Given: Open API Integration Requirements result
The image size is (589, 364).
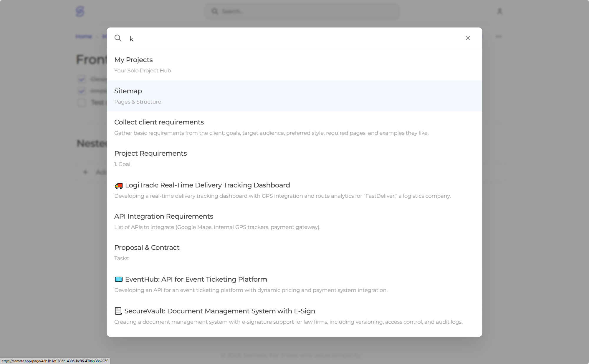Looking at the screenshot, I should pyautogui.click(x=164, y=217).
